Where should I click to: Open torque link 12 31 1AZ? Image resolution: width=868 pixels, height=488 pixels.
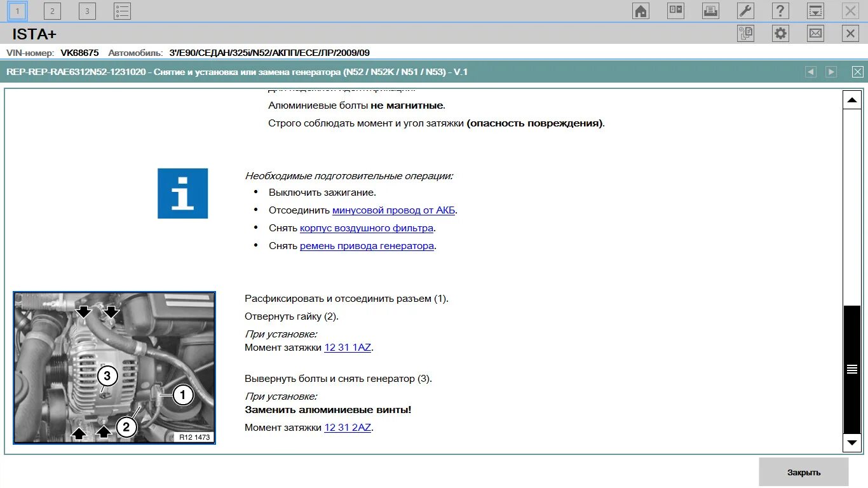348,348
